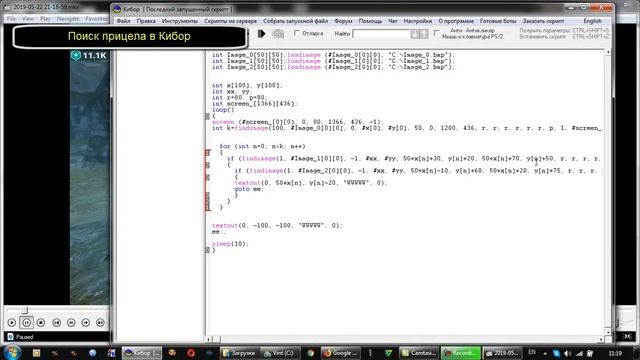Click Pause button in media player
640x360 pixels.
[27, 322]
